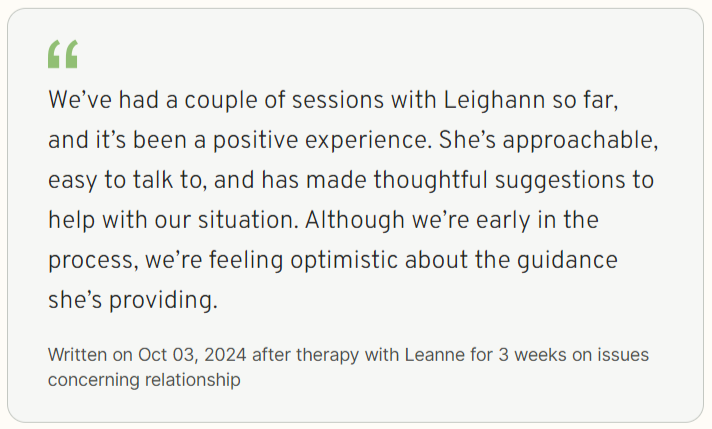Screen dimensions: 712x429
Task: Click the name Leighann in the review
Action: [494, 100]
